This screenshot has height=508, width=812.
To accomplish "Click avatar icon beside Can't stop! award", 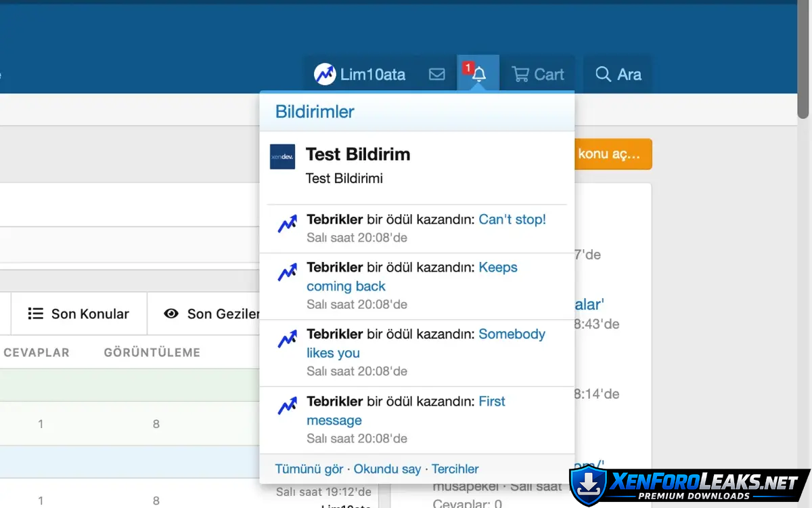I will point(288,224).
